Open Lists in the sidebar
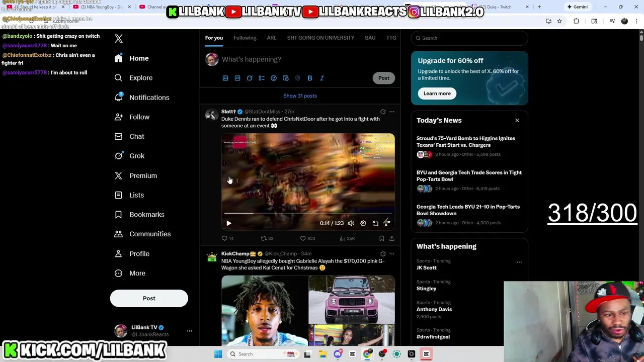This screenshot has width=644, height=362. (129, 195)
